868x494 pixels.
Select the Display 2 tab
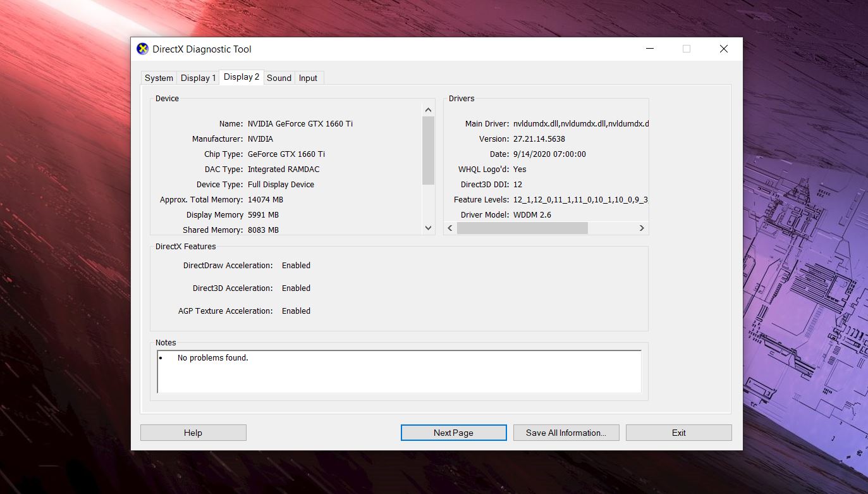(241, 76)
